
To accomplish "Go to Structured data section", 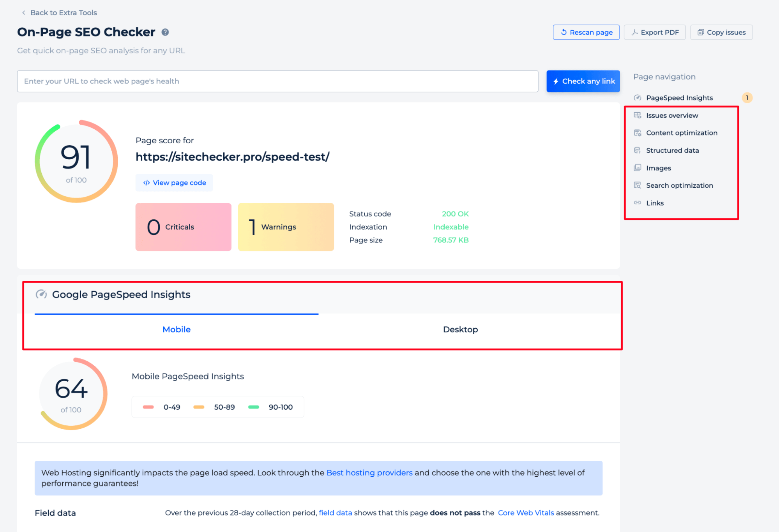I will 672,150.
